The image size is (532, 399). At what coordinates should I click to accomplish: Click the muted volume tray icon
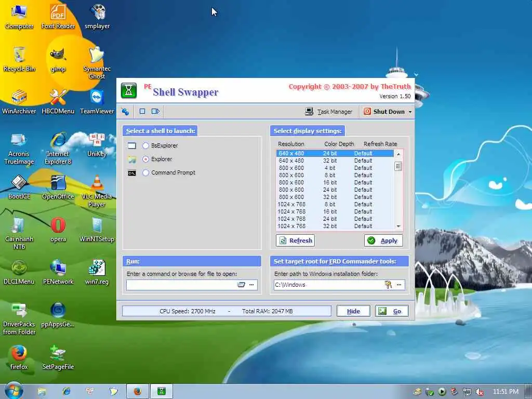pyautogui.click(x=480, y=392)
